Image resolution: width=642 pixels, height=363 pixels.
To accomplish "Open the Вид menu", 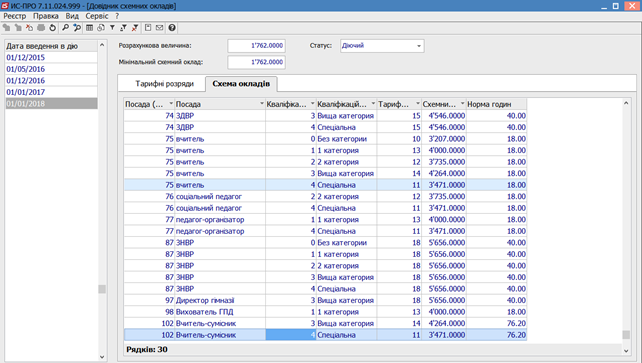I will click(x=72, y=16).
